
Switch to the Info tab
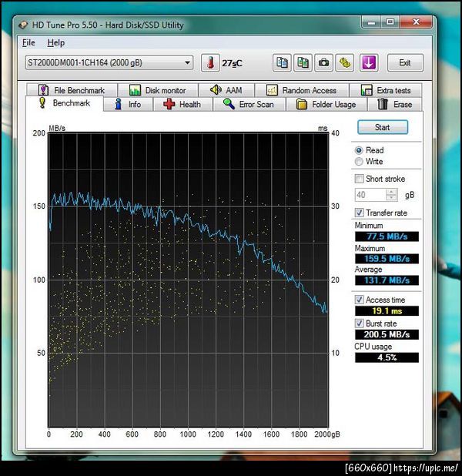pyautogui.click(x=128, y=105)
